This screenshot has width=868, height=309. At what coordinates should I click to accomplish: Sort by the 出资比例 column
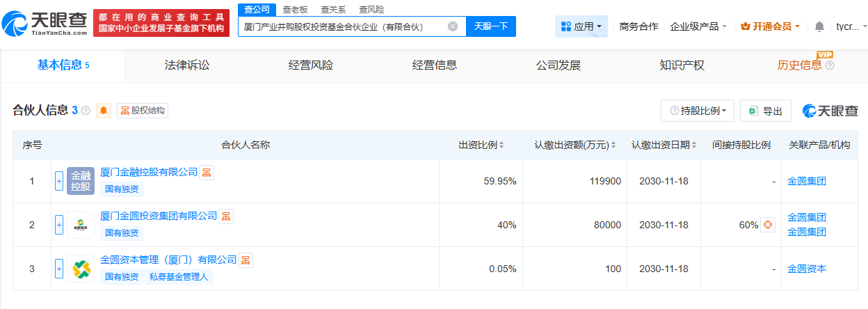(x=481, y=145)
